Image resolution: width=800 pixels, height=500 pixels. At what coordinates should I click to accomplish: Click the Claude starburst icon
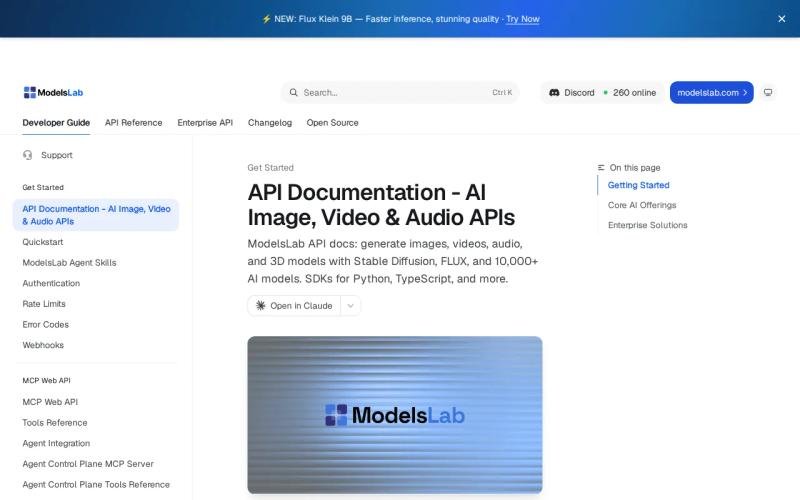(x=261, y=306)
